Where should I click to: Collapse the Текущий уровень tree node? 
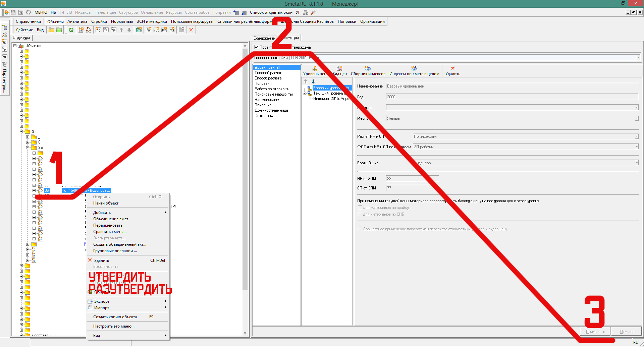305,93
